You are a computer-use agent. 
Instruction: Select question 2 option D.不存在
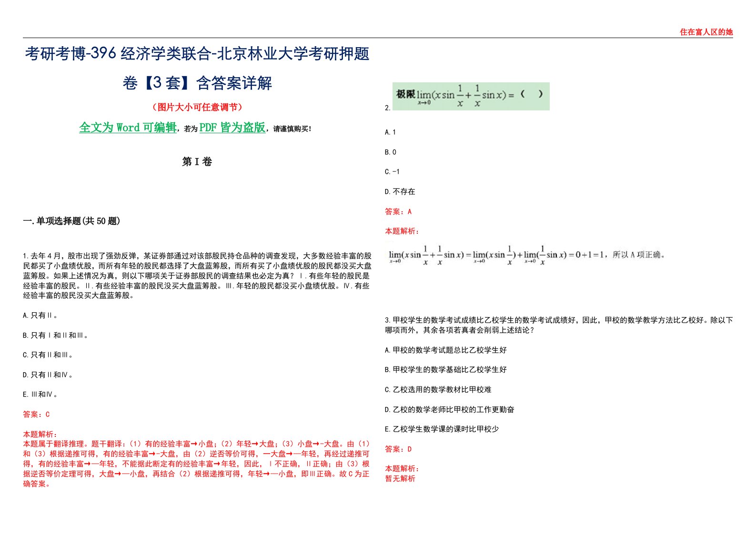(x=400, y=192)
